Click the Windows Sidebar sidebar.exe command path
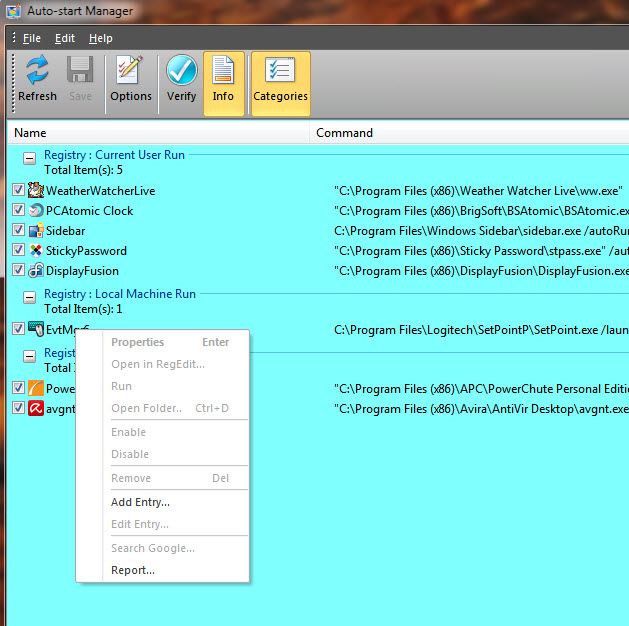The image size is (629, 626). pos(481,231)
